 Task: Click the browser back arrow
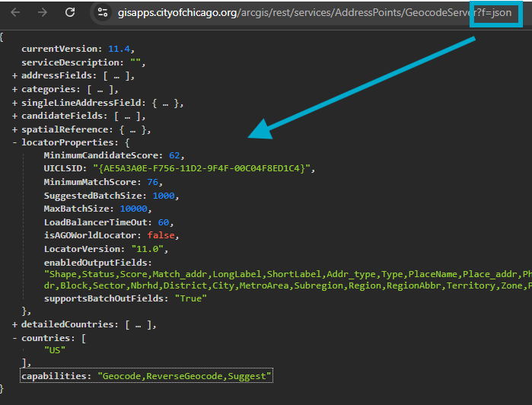click(16, 13)
